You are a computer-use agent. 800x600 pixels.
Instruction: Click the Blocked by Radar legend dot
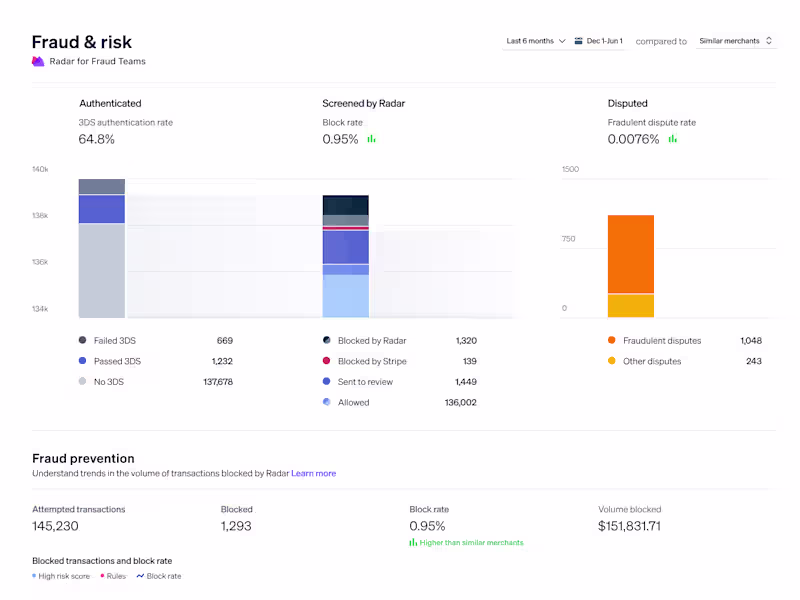click(x=326, y=340)
